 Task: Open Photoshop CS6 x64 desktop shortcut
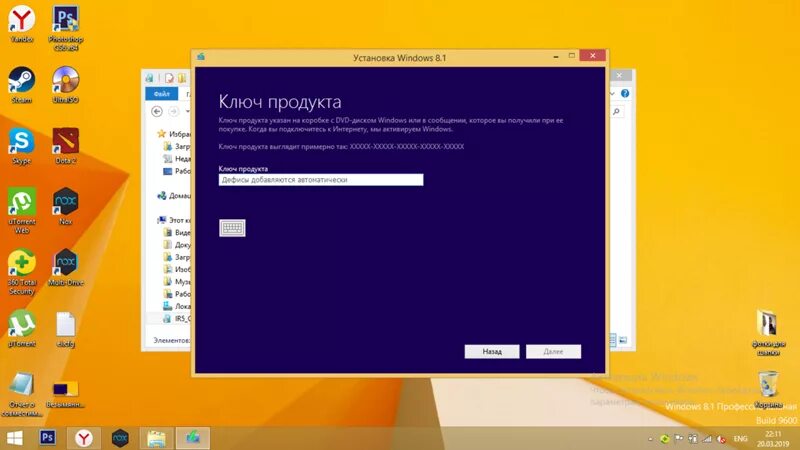(65, 28)
